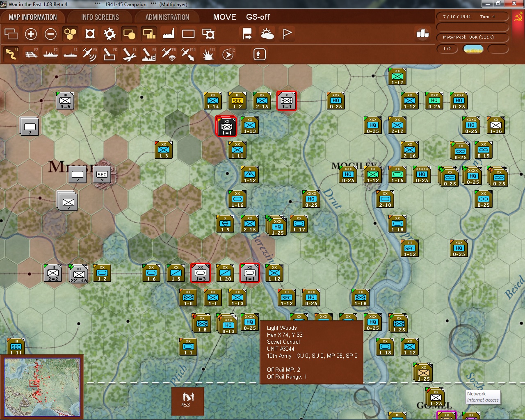Select the F3 naval transport mode icon
This screenshot has width=525, height=420.
pos(50,54)
